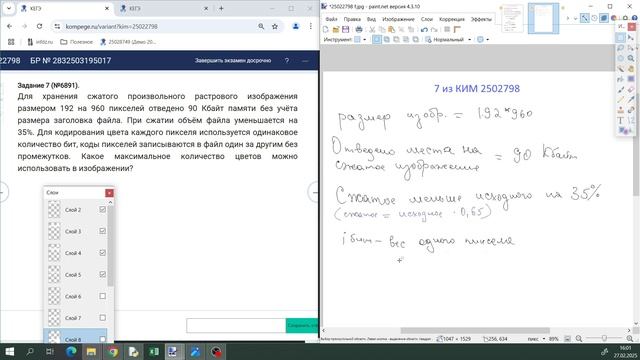Open the Эффекты menu
The height and width of the screenshot is (360, 640).
point(481,19)
